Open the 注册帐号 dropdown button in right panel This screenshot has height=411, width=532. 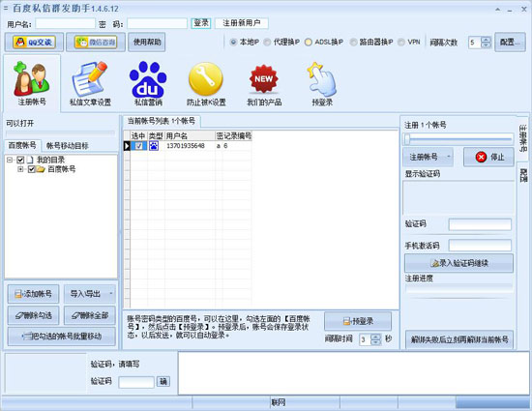(x=428, y=157)
